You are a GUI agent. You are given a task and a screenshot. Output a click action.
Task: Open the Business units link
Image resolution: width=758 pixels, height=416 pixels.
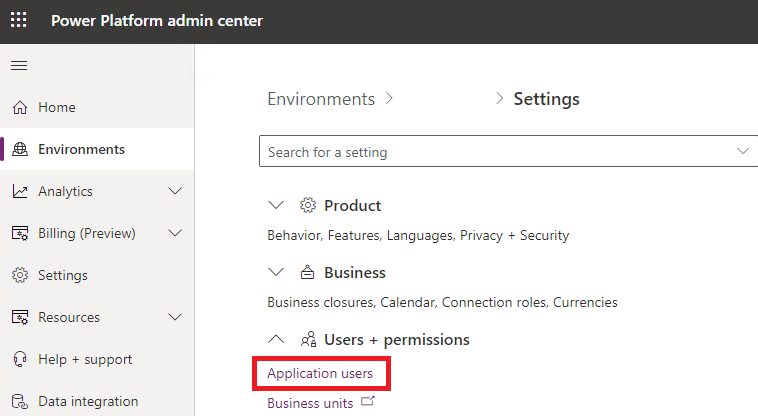310,403
